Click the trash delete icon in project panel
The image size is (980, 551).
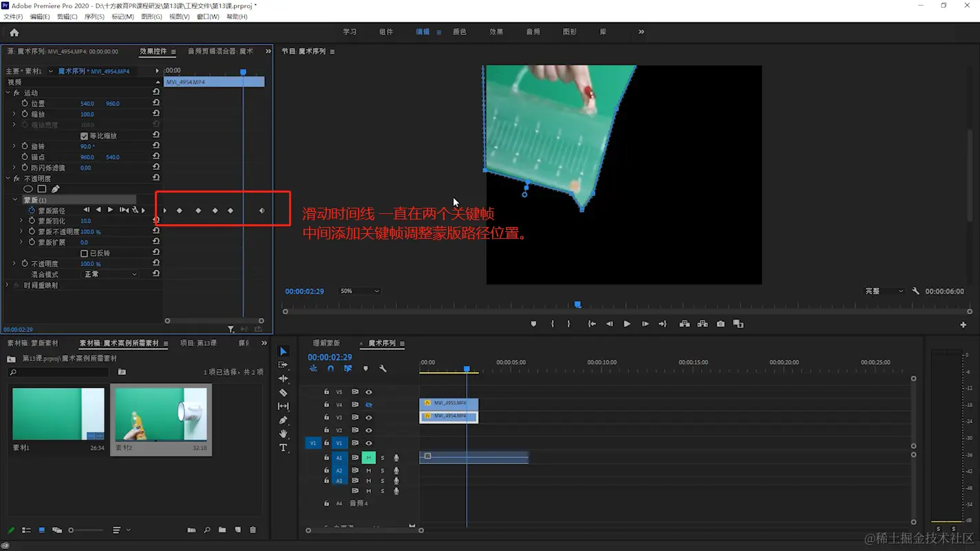point(253,530)
